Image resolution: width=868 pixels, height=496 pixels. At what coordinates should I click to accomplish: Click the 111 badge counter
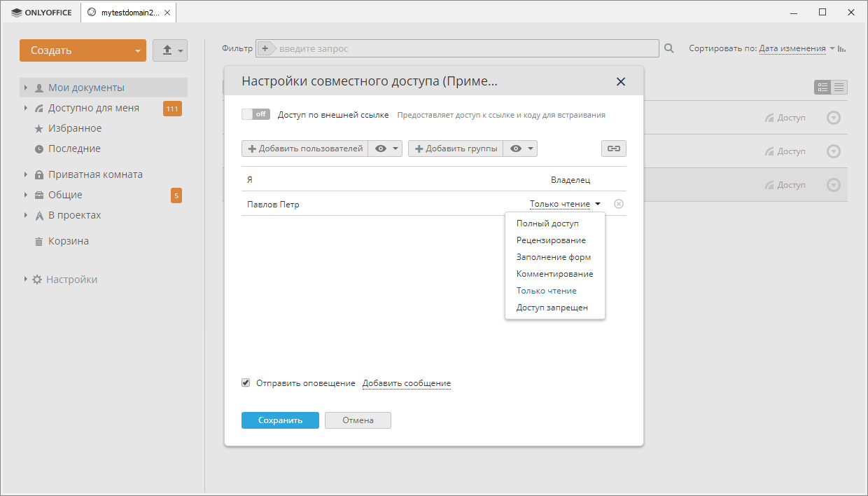[x=172, y=108]
